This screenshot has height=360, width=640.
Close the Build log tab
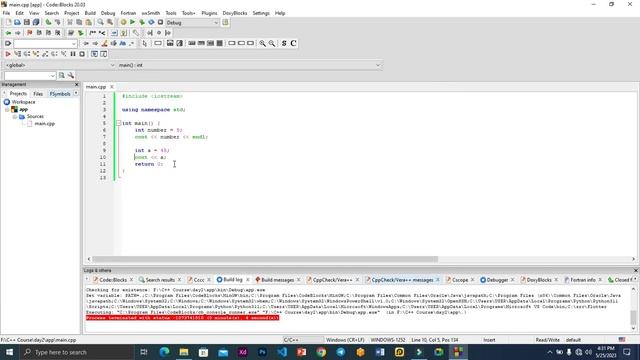[247, 280]
